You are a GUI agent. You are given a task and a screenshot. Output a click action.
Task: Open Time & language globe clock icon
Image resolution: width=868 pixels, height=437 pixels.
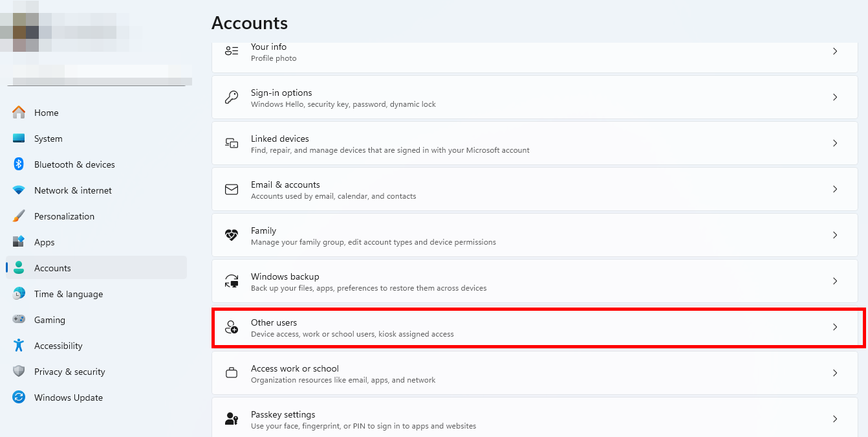(19, 294)
